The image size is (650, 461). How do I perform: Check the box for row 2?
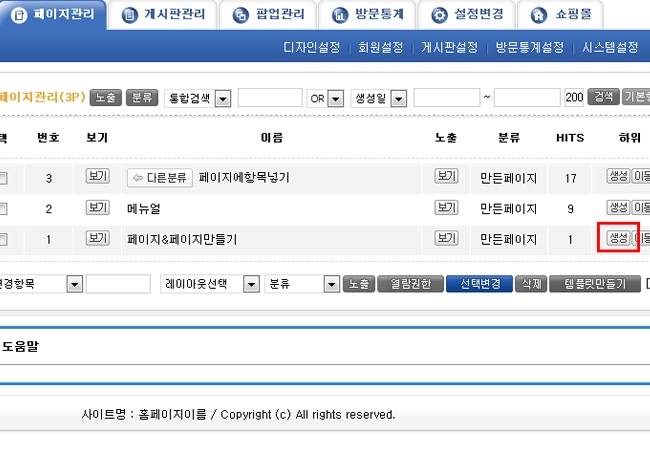point(3,209)
